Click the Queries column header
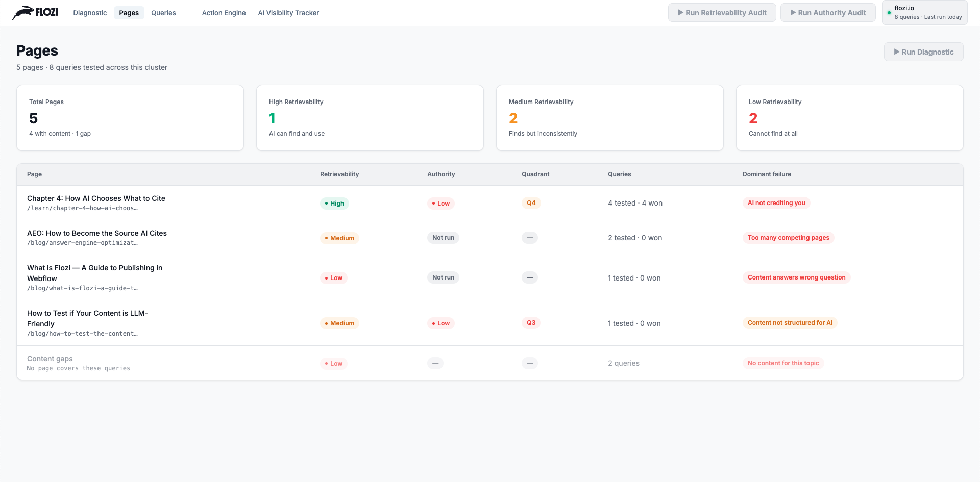The width and height of the screenshot is (980, 482). pyautogui.click(x=619, y=174)
